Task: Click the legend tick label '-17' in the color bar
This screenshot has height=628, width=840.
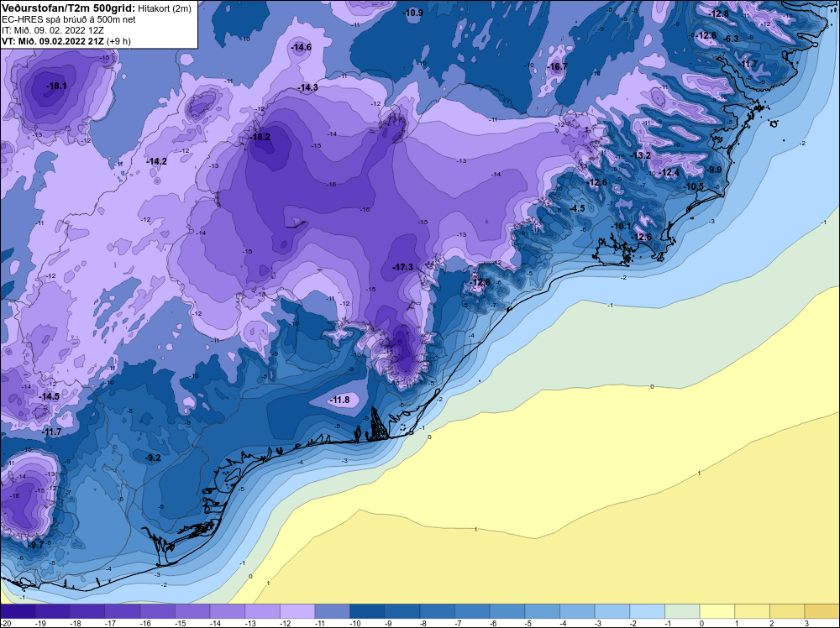Action: 108,623
